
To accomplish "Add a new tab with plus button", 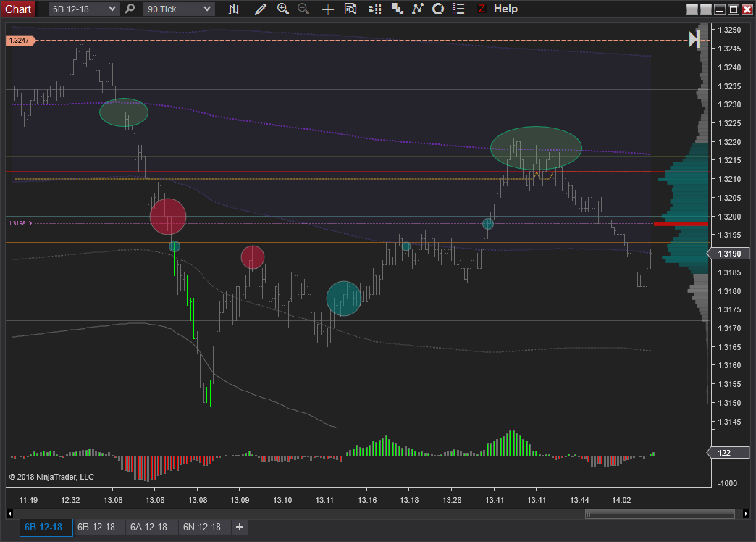I will (x=240, y=527).
